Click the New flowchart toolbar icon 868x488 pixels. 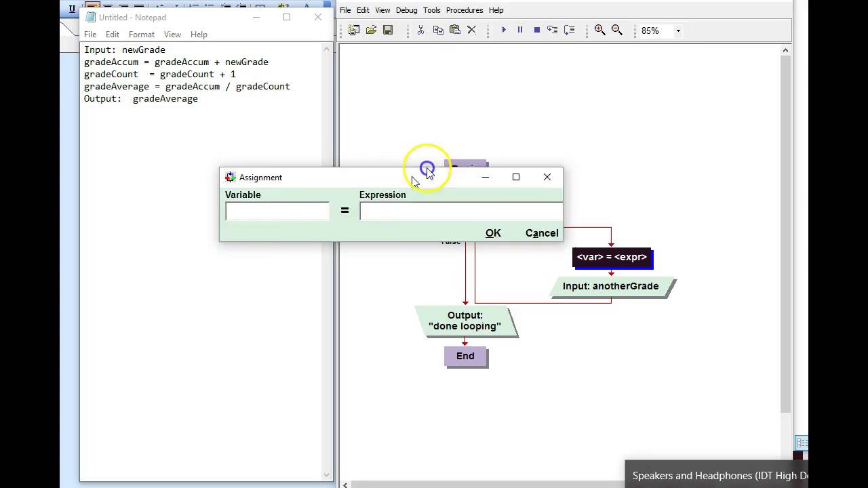tap(354, 30)
